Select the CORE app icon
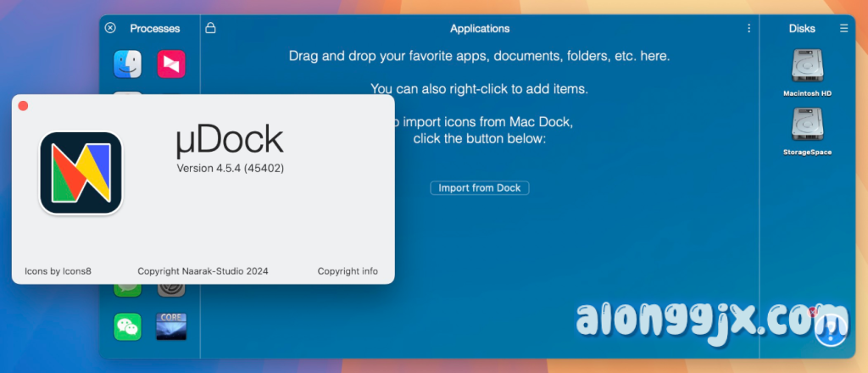 (170, 326)
